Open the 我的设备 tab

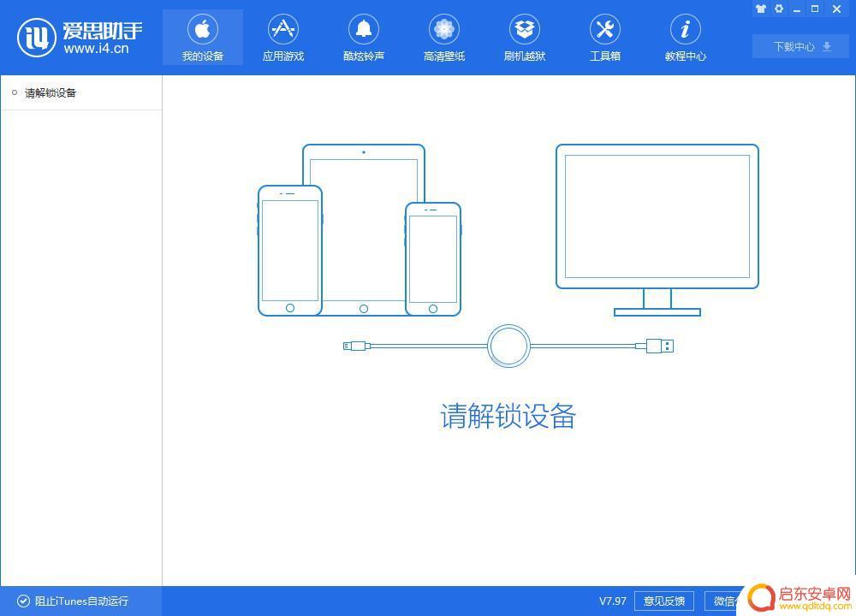pyautogui.click(x=203, y=37)
